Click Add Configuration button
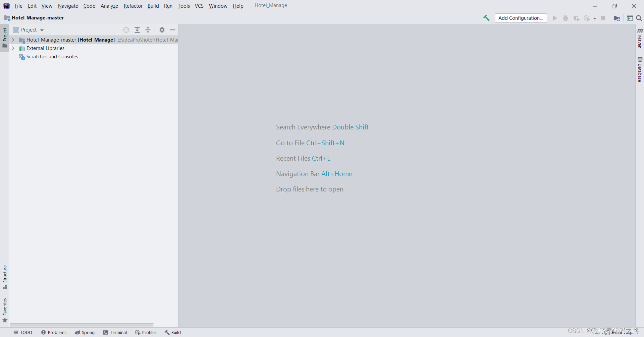This screenshot has width=644, height=337. click(x=521, y=18)
